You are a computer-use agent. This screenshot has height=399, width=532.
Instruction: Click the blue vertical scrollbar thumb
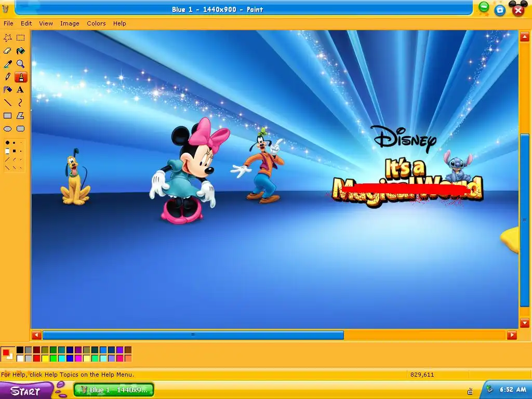pos(525,220)
